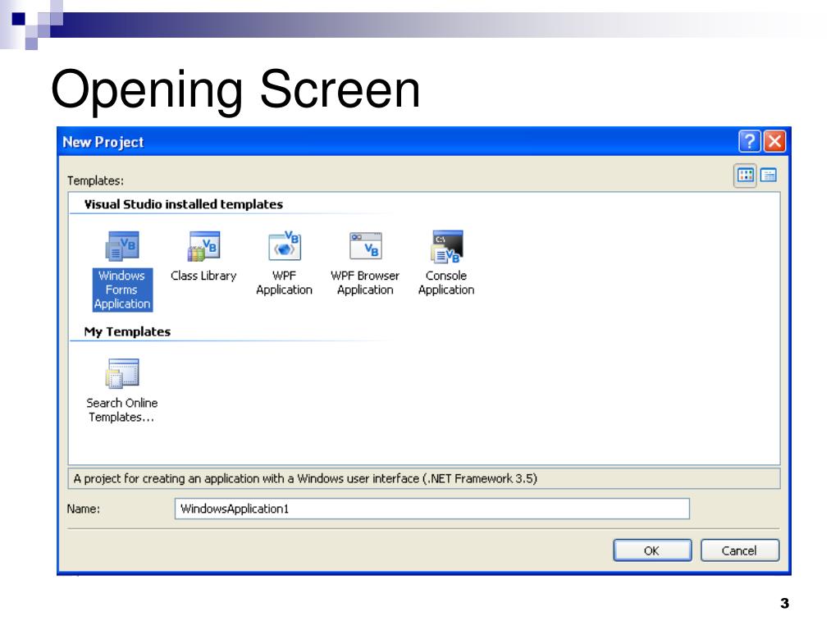The height and width of the screenshot is (630, 840).
Task: Click the help question mark button
Action: [750, 141]
